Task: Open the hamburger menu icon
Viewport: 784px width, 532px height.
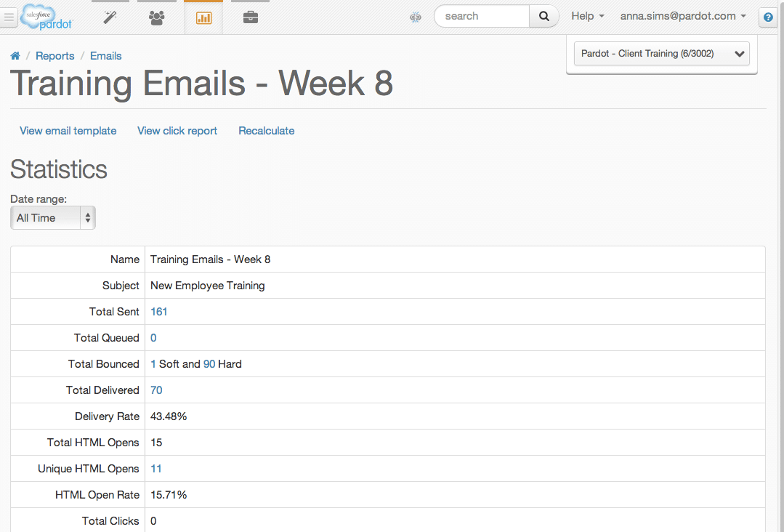Action: click(x=9, y=17)
